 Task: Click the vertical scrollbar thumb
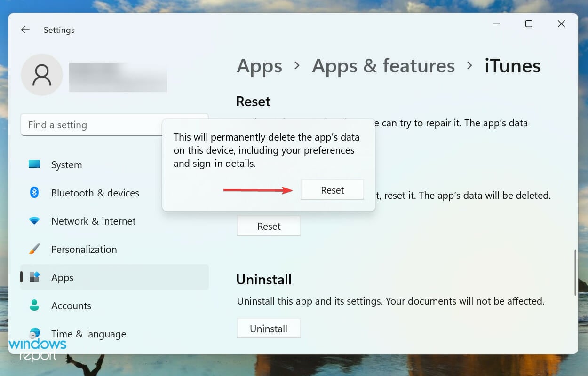[x=575, y=272]
